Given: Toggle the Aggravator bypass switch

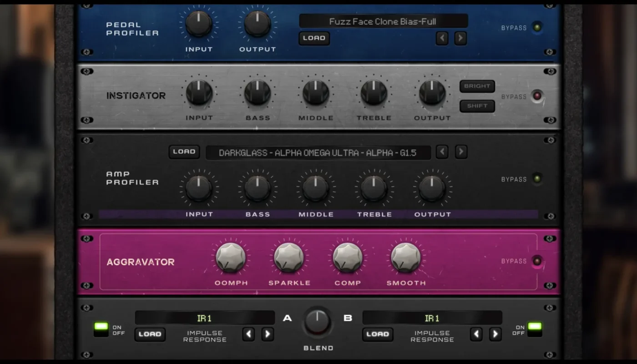Looking at the screenshot, I should [x=537, y=261].
